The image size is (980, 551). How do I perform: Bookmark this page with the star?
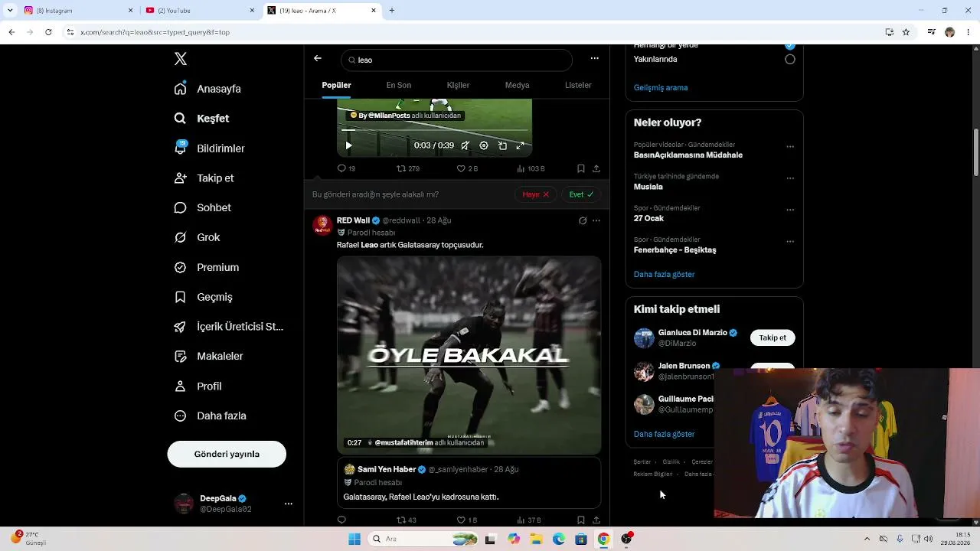906,32
